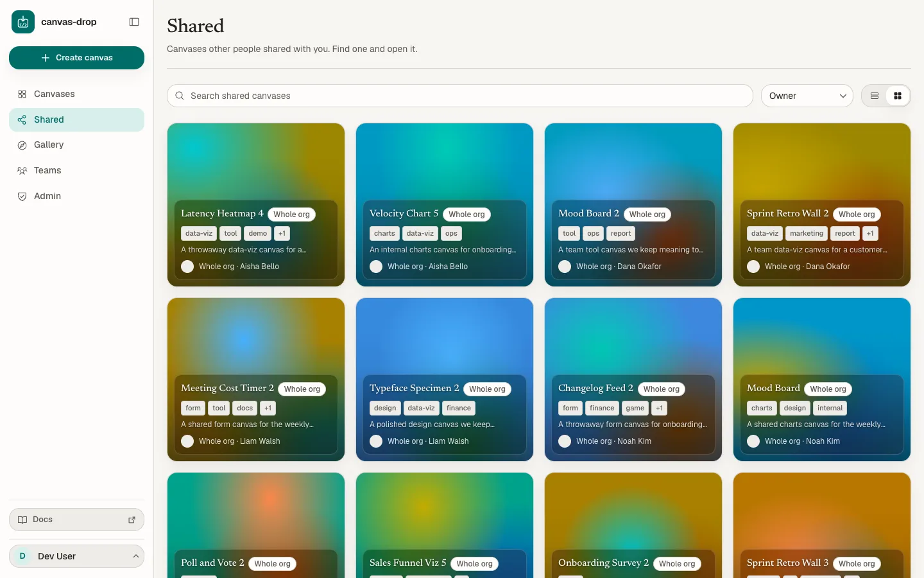Click Noah Kim avatar on Changelog Feed 2
The width and height of the screenshot is (924, 578).
[565, 441]
